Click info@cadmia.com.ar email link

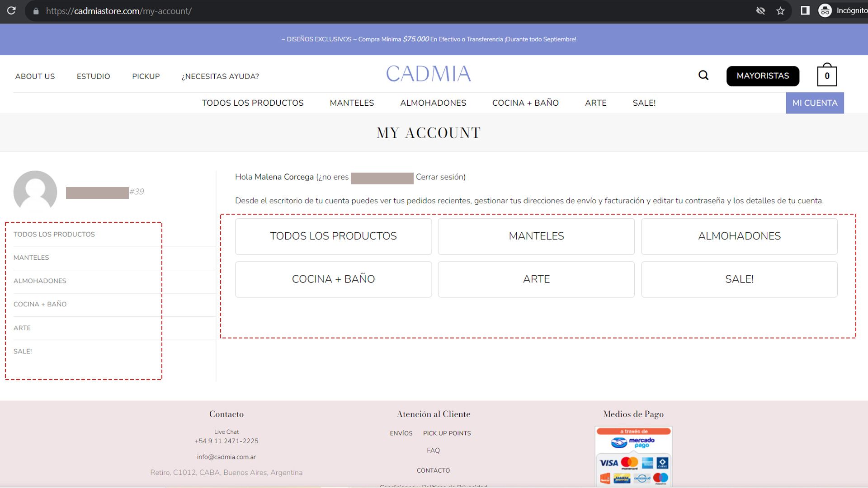tap(226, 457)
